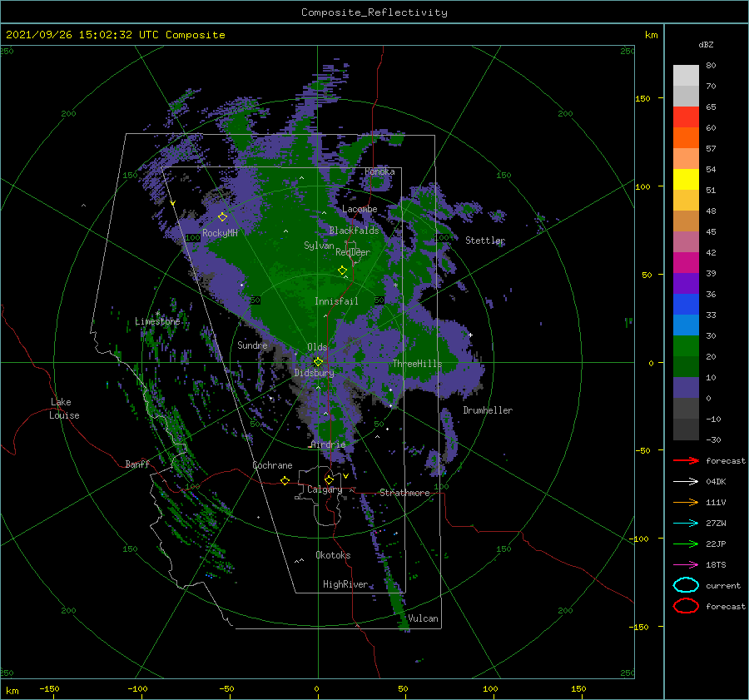This screenshot has width=749, height=700.
Task: Click the yellow diamond marker above Calgary
Action: (329, 479)
